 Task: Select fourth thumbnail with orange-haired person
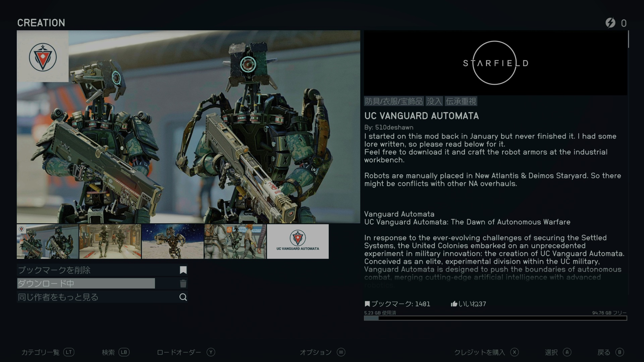pos(235,241)
